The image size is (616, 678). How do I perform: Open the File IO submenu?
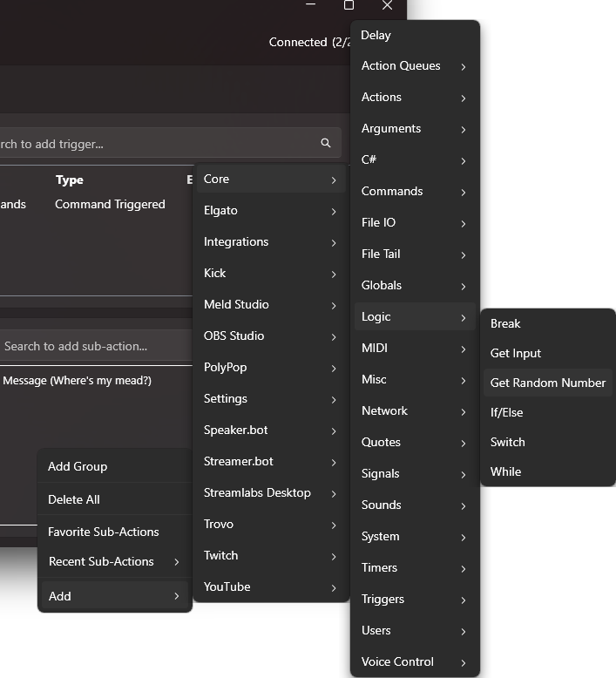415,223
